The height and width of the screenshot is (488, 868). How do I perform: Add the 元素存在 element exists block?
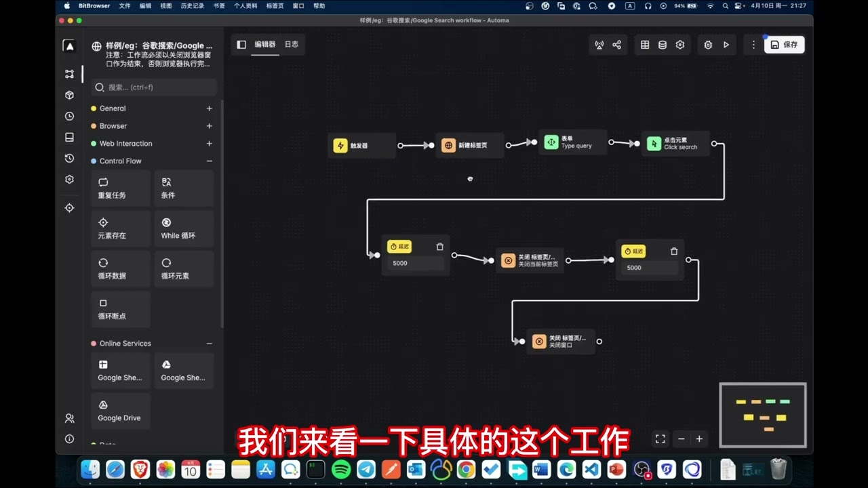tap(121, 228)
